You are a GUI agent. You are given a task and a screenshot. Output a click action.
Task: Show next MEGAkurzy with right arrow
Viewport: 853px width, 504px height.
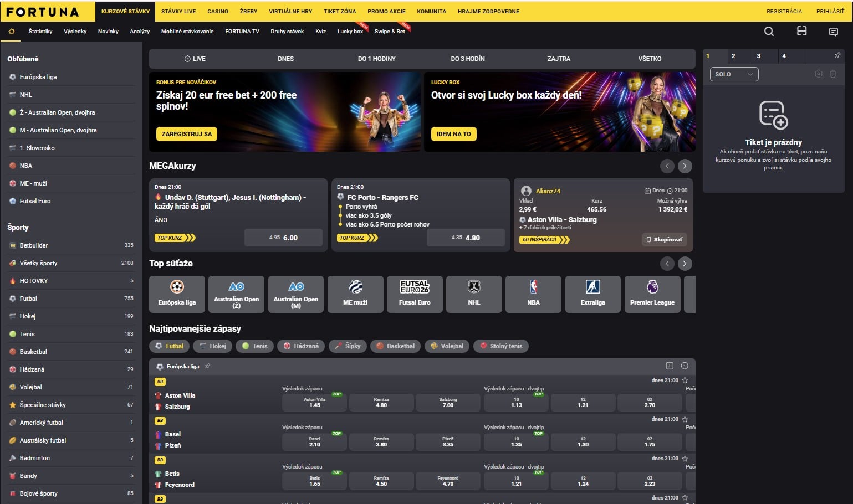[x=685, y=166]
